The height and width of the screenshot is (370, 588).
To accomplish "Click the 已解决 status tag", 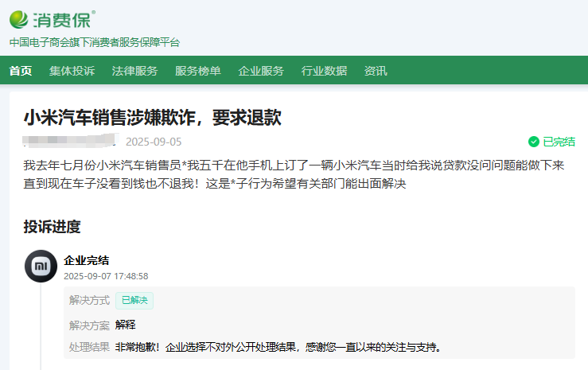I will click(x=134, y=300).
